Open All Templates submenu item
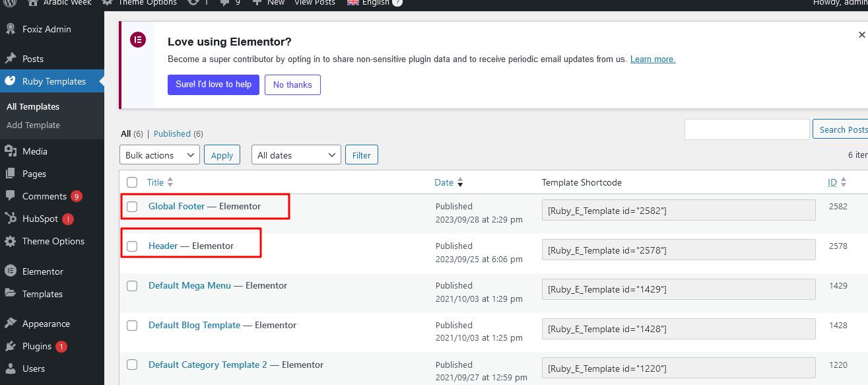 pyautogui.click(x=33, y=106)
